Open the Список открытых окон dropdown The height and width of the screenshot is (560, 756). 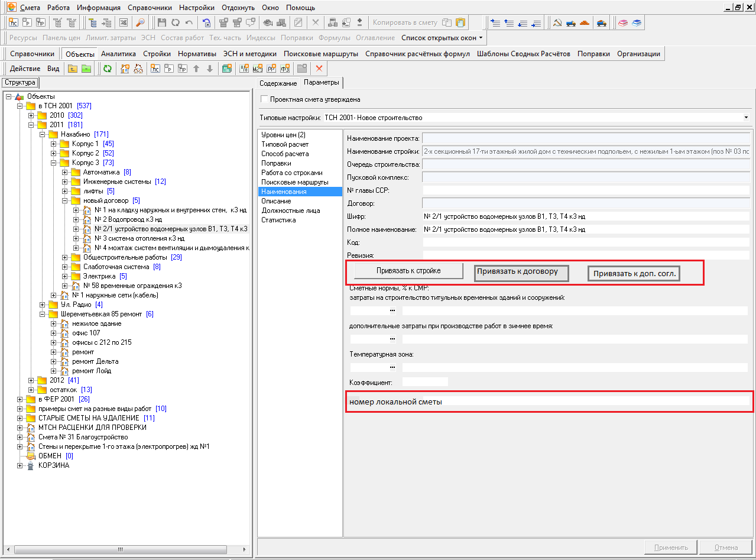pos(442,38)
